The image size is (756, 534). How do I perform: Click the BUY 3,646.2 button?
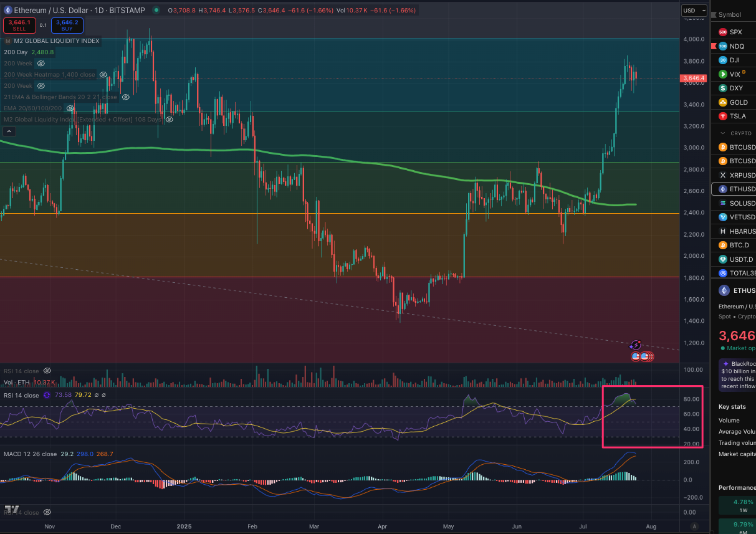[67, 25]
